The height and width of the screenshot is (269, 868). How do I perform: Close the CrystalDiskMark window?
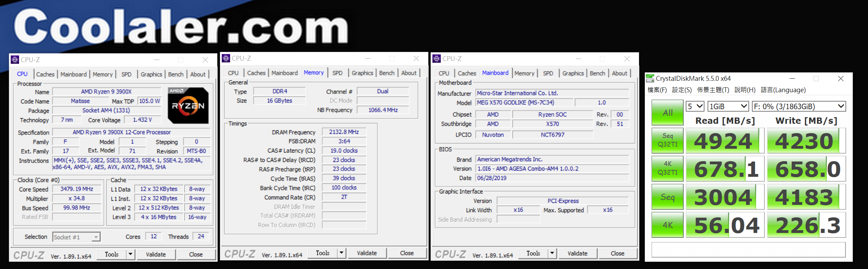click(x=841, y=79)
